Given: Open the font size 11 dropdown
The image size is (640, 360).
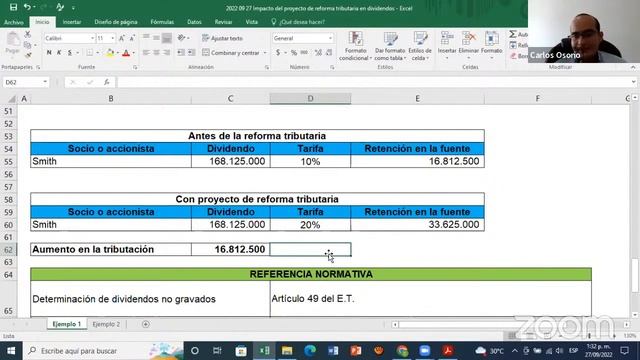Looking at the screenshot, I should click(x=113, y=38).
